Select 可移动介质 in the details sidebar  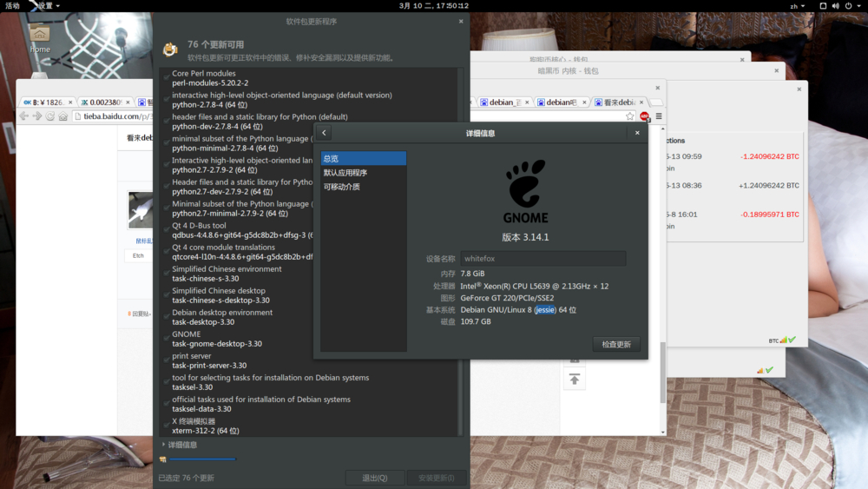click(363, 187)
